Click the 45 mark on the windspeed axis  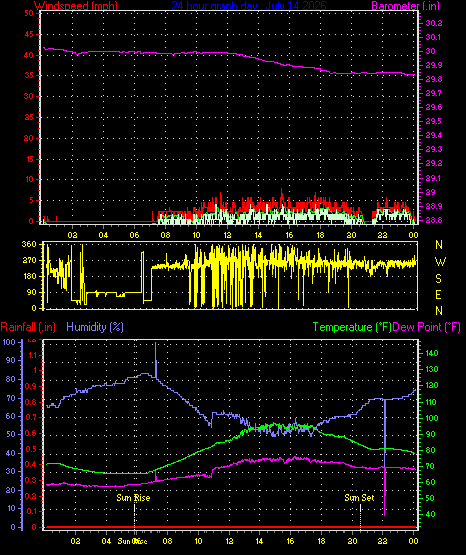pos(29,34)
